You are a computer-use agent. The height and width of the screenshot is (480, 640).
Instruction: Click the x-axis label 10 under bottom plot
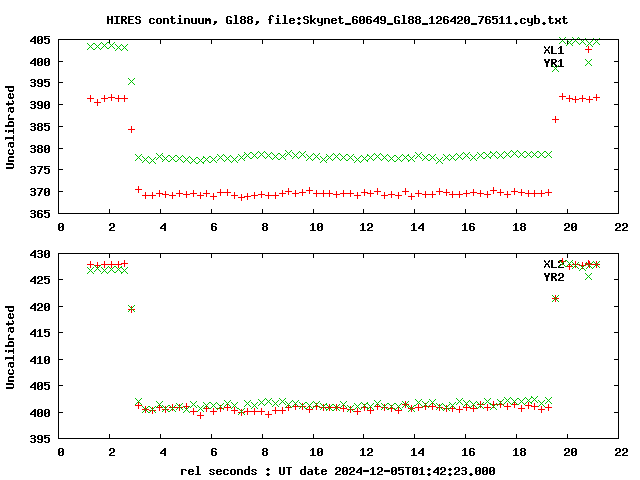(x=316, y=452)
